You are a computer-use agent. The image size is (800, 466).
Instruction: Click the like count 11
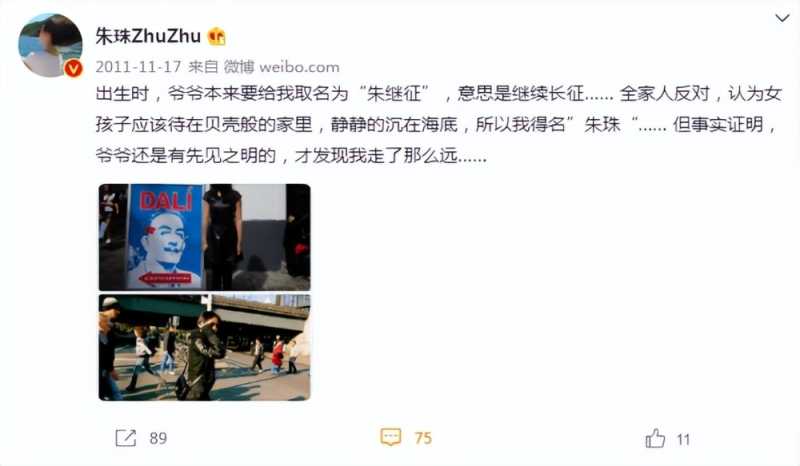click(x=683, y=439)
